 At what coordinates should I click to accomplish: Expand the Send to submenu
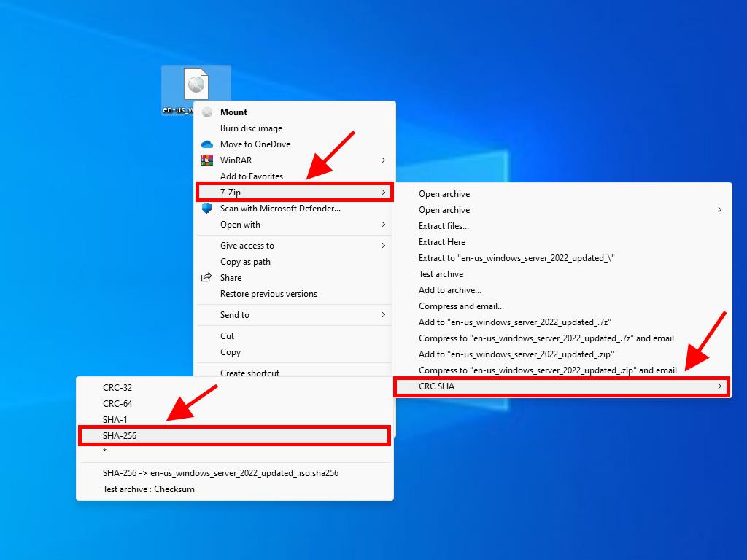384,315
